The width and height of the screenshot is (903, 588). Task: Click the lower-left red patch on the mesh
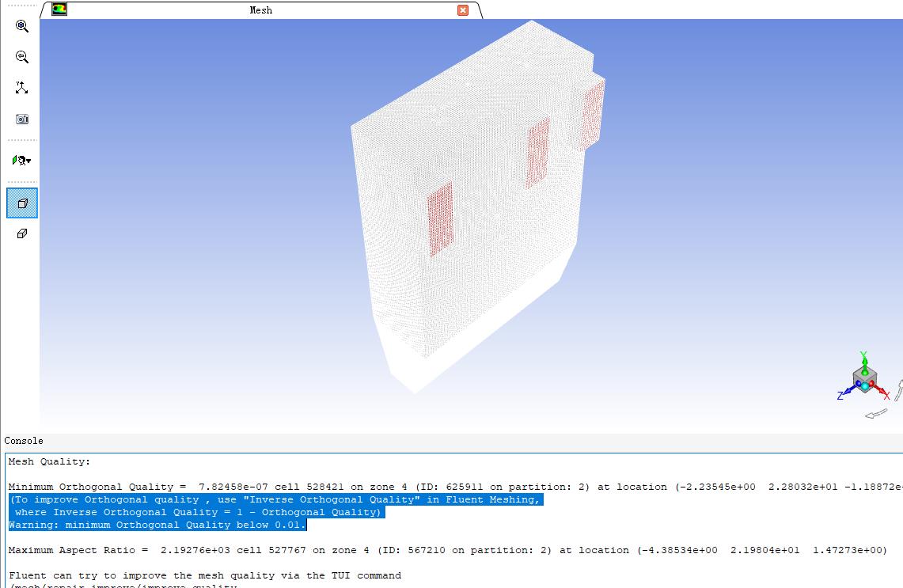441,218
